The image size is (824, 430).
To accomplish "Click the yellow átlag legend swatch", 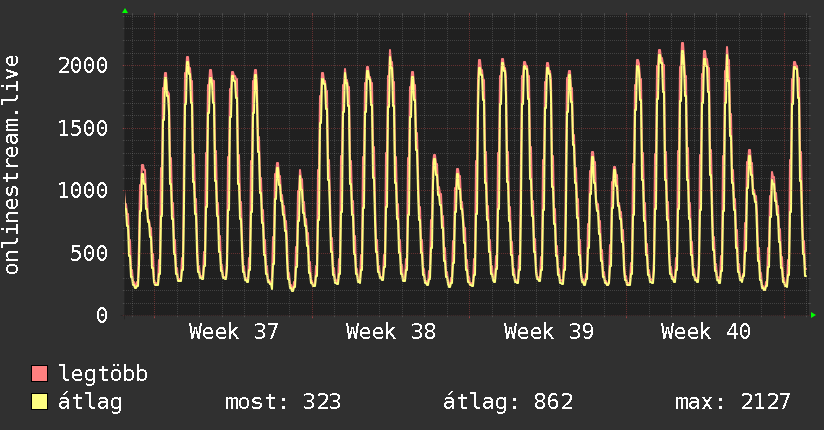I will [39, 402].
